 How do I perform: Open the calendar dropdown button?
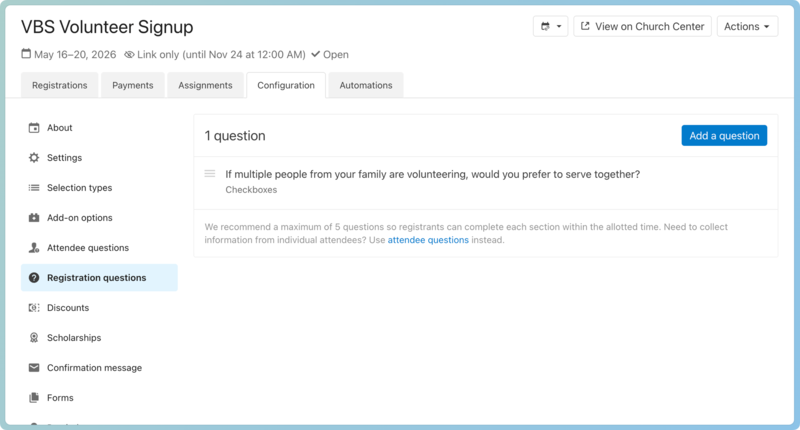550,27
